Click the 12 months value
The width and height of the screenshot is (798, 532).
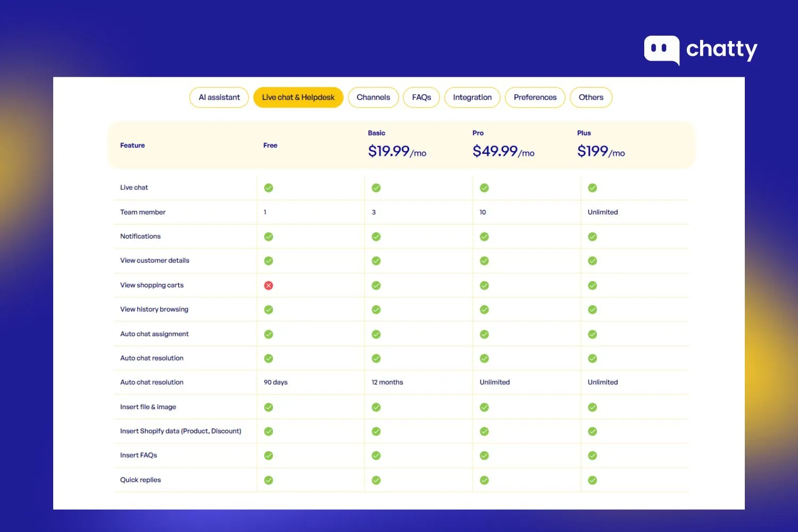[x=387, y=383]
